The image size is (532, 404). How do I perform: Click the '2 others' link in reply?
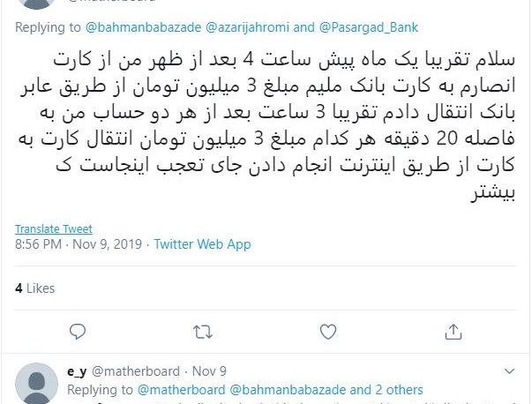point(399,390)
